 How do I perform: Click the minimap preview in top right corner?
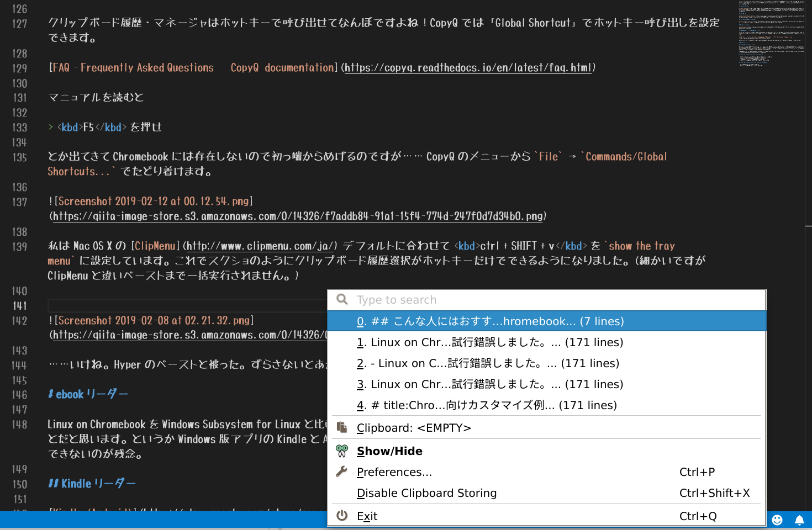coord(771,33)
